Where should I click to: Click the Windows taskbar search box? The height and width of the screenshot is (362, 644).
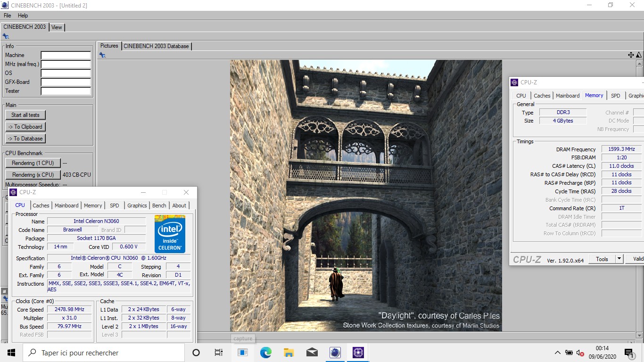click(x=104, y=353)
